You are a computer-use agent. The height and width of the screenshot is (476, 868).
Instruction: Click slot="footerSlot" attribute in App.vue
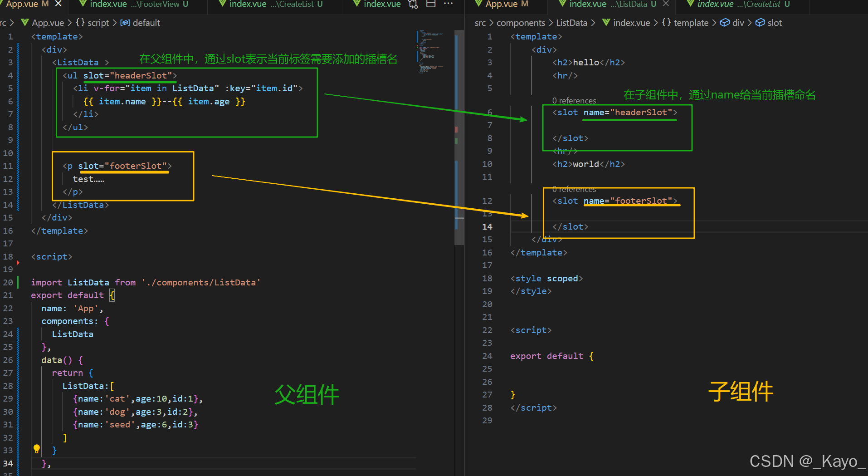pos(122,166)
